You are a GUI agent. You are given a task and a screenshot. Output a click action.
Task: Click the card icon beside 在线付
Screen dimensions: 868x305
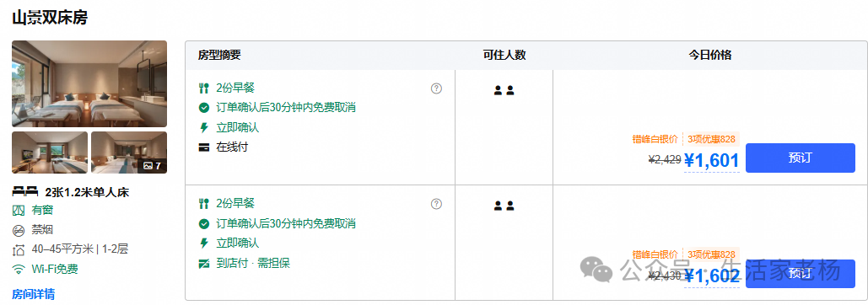click(x=204, y=147)
